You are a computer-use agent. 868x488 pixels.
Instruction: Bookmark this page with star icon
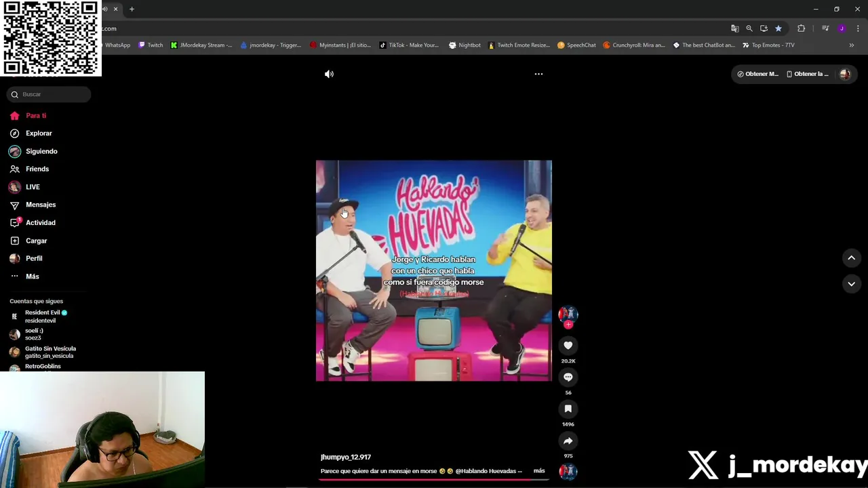click(x=778, y=28)
